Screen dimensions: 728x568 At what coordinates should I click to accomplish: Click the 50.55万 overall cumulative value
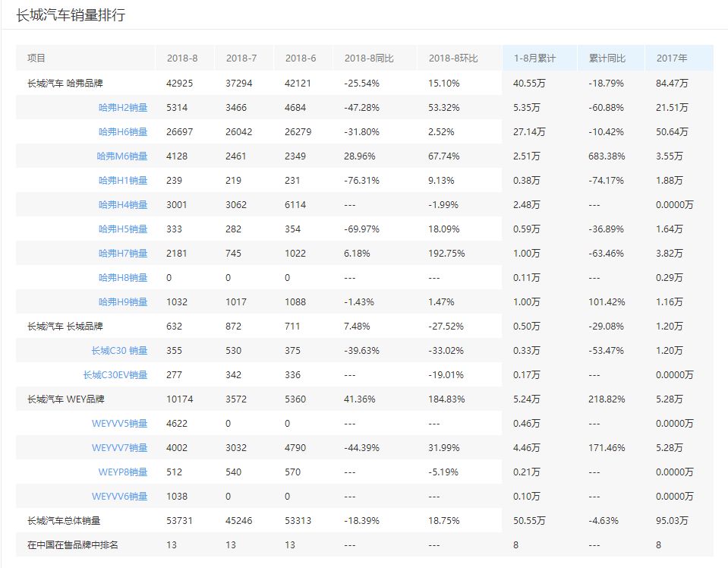point(529,521)
